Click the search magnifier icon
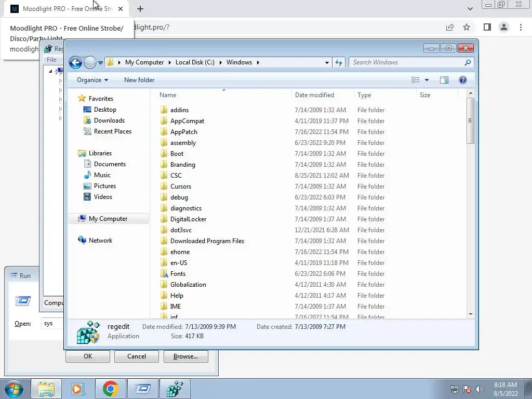The height and width of the screenshot is (399, 532). click(x=468, y=62)
